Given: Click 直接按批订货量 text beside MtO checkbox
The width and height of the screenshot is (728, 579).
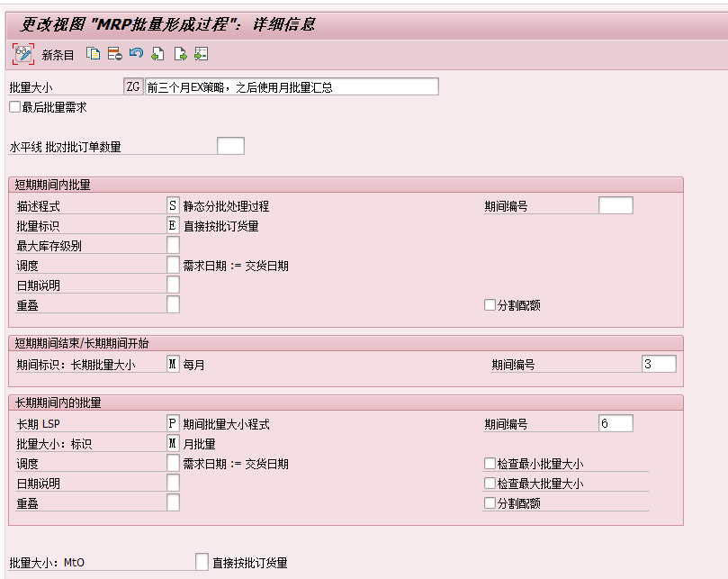Looking at the screenshot, I should [x=250, y=563].
